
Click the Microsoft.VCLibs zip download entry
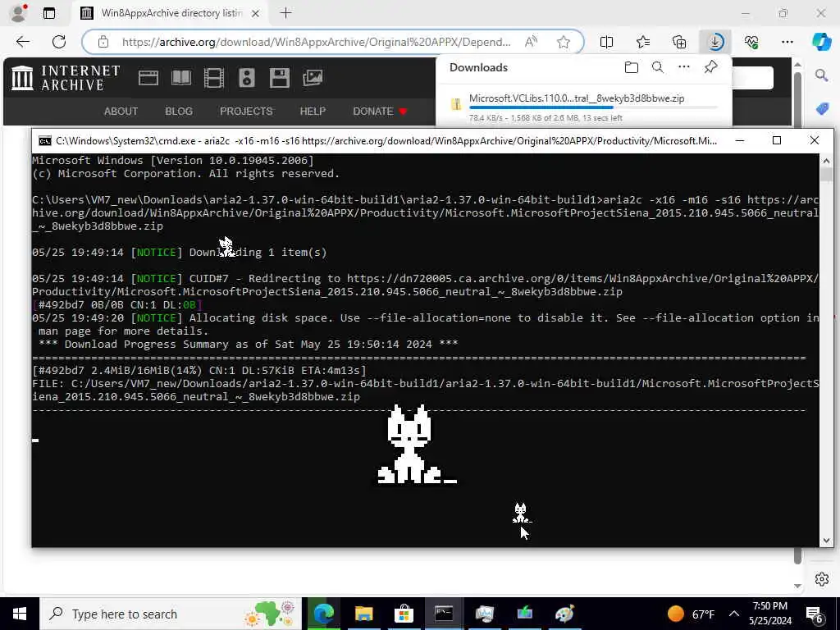(584, 107)
